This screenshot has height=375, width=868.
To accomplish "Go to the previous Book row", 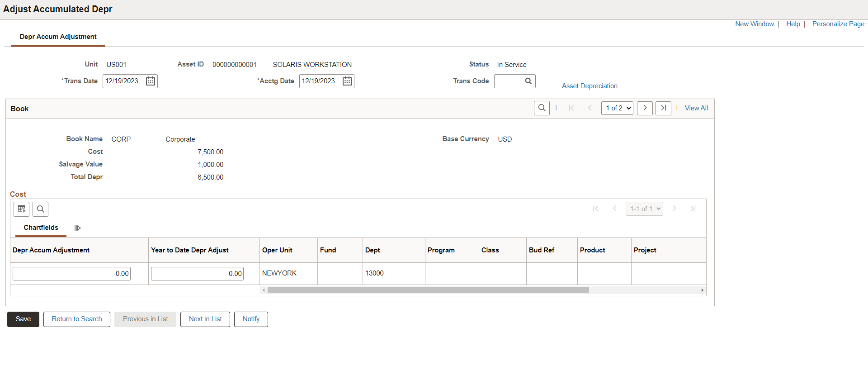I will click(x=590, y=108).
